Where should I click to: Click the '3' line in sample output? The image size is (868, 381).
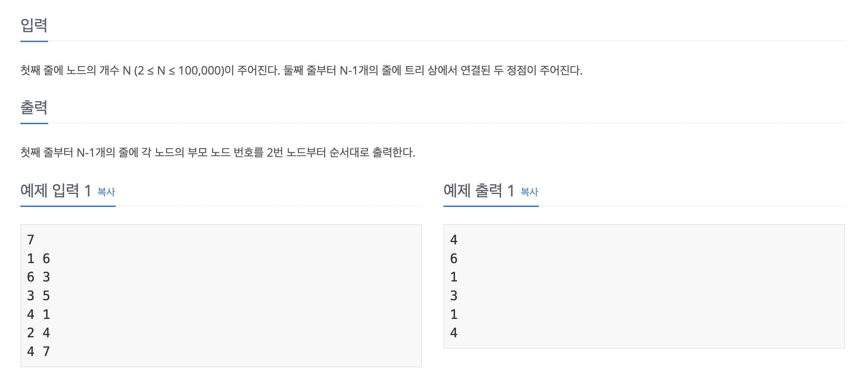click(454, 296)
